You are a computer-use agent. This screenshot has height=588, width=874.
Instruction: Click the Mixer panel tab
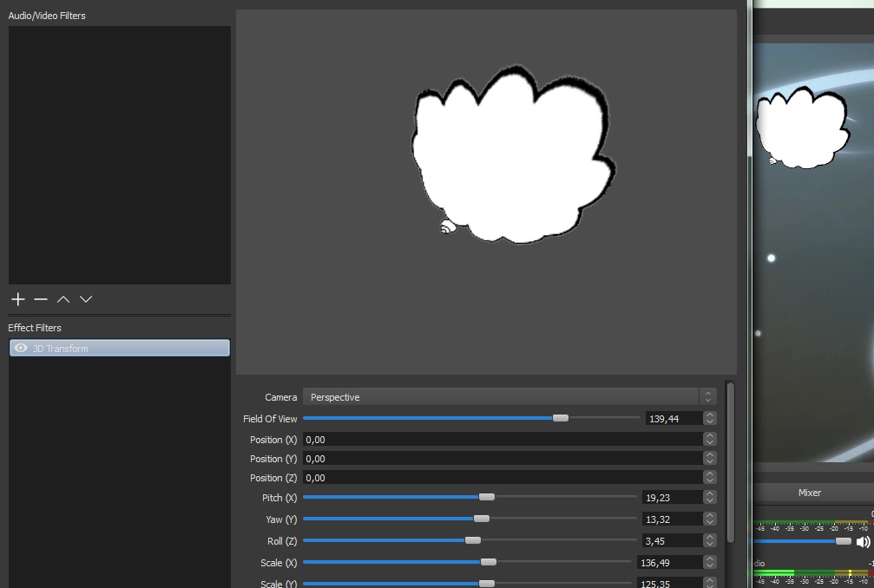coord(809,493)
